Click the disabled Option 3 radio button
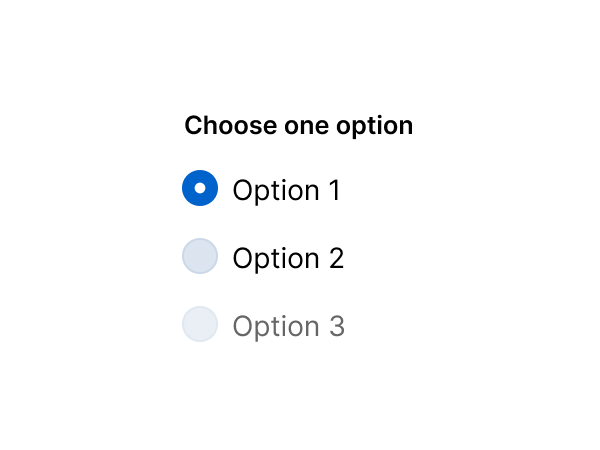 pyautogui.click(x=200, y=324)
